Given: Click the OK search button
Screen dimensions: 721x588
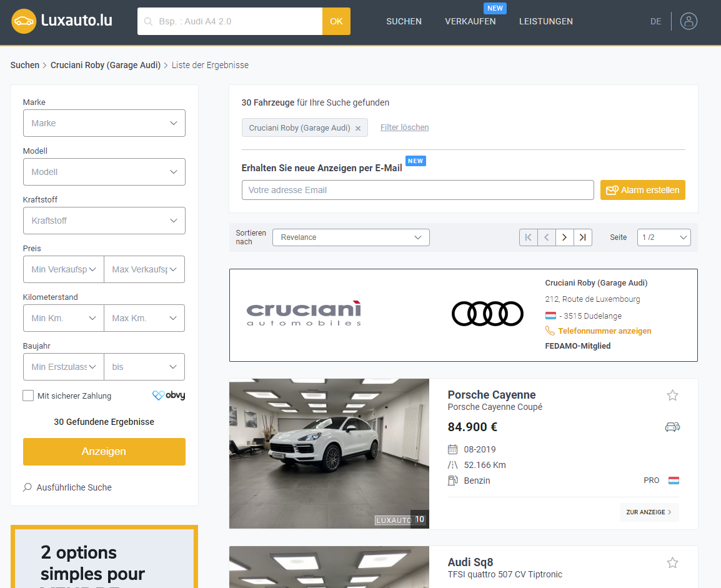Looking at the screenshot, I should [x=336, y=21].
